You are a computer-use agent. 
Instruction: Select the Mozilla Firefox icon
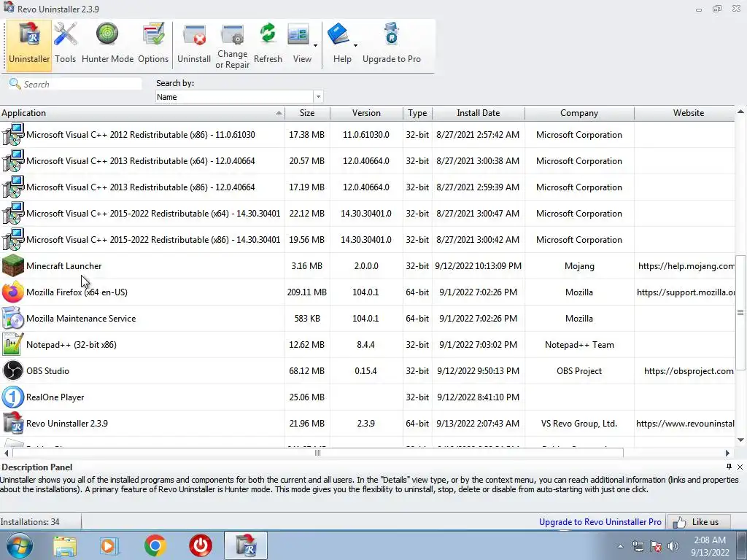coord(13,292)
